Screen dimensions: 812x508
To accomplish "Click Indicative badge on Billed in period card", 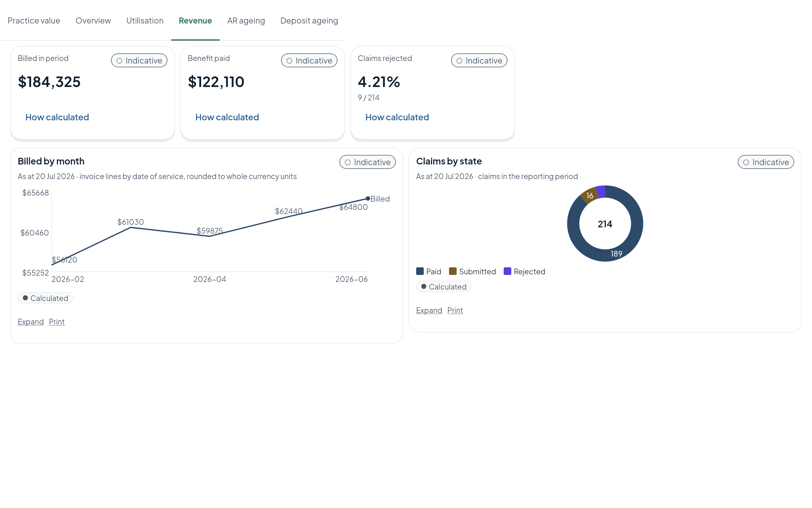I will [x=139, y=60].
